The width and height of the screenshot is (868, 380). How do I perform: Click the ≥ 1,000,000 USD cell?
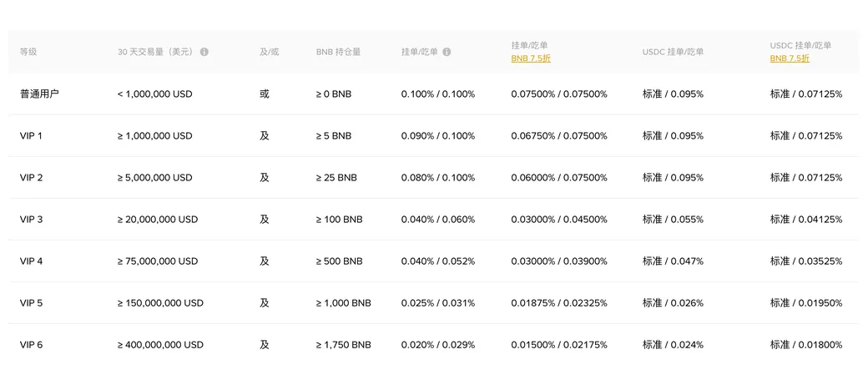[155, 135]
